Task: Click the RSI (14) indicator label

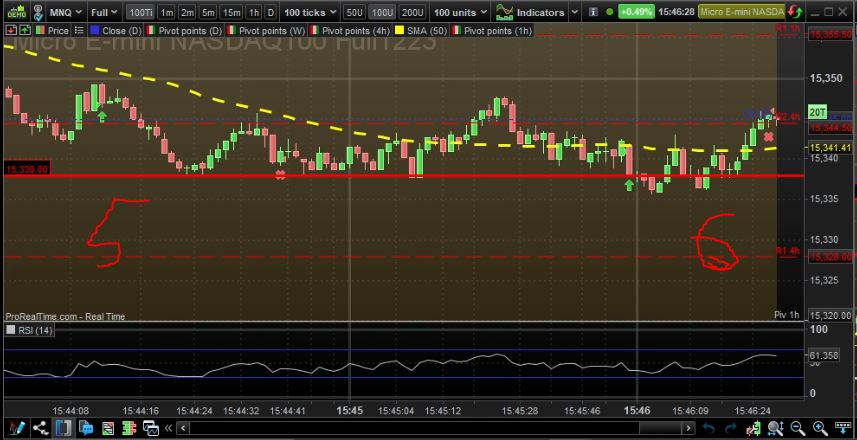Action: tap(36, 330)
